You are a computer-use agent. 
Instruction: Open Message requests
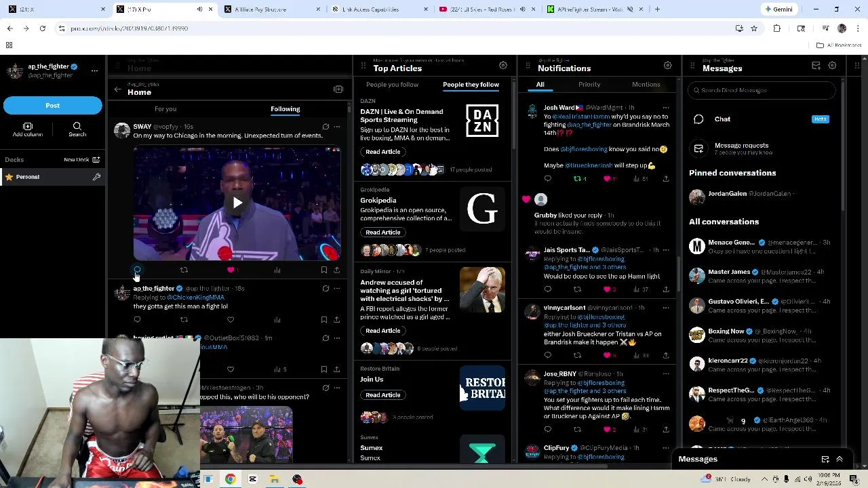tap(762, 148)
